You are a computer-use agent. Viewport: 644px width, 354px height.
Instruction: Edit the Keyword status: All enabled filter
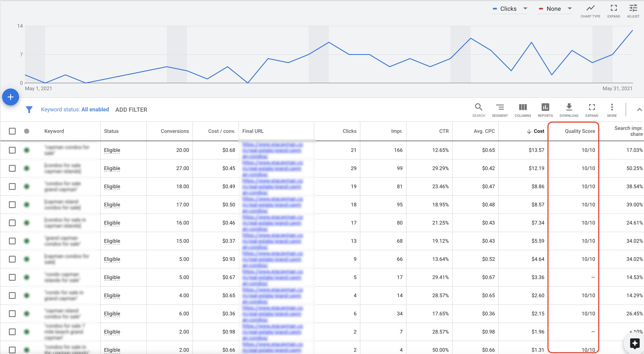[x=75, y=109]
